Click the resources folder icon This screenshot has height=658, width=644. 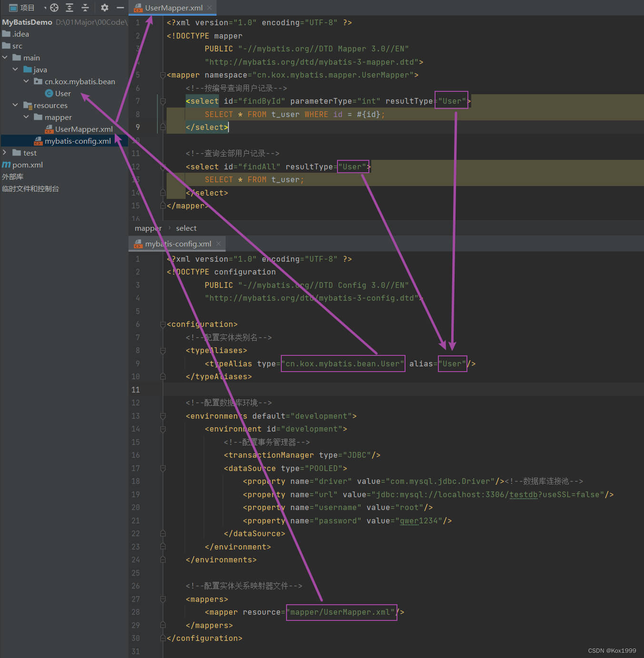tap(28, 105)
